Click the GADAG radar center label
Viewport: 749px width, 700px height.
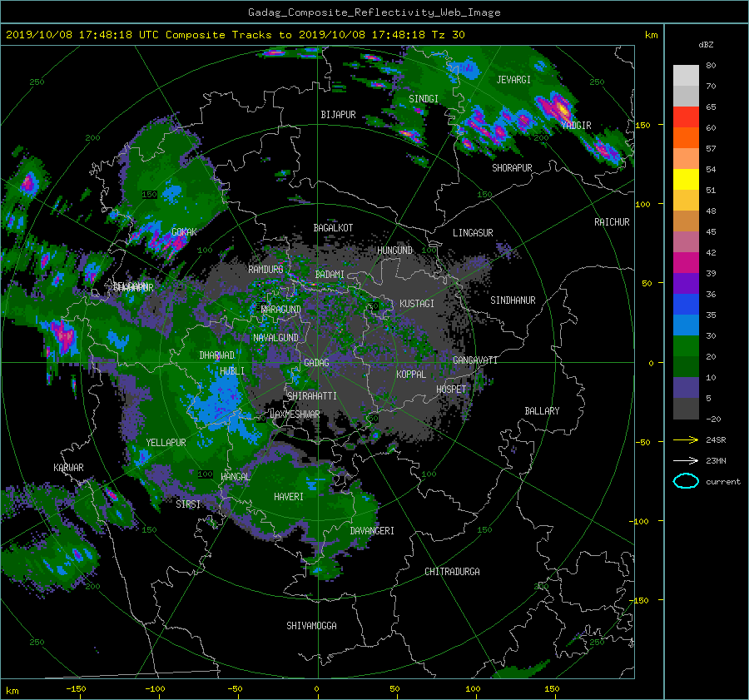coord(317,363)
